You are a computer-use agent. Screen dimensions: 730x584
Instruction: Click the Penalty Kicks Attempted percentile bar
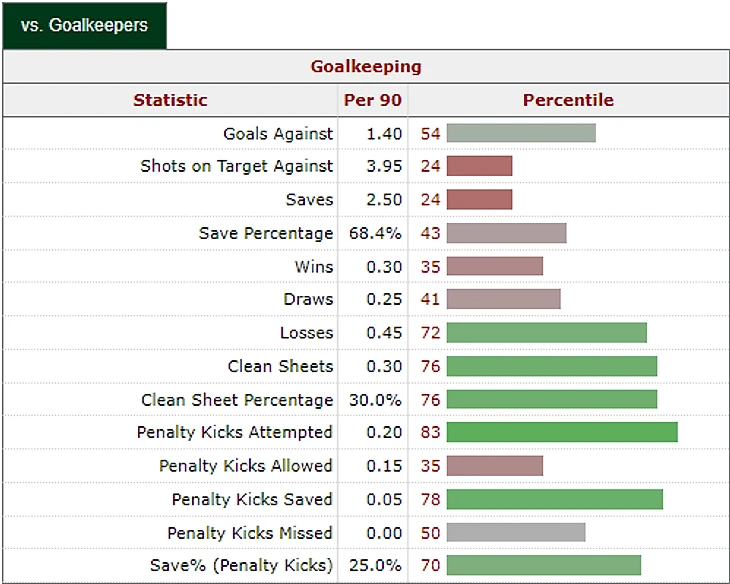coord(562,432)
